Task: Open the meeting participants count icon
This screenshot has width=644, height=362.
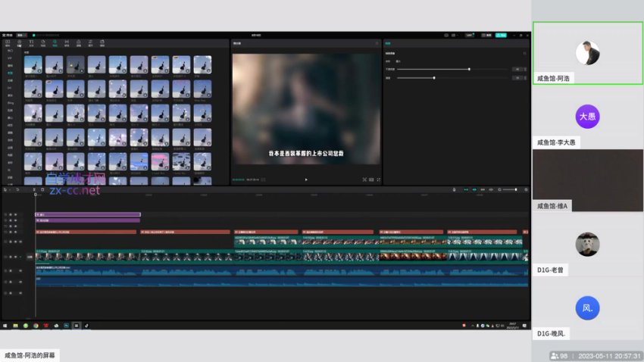Action: [x=559, y=355]
